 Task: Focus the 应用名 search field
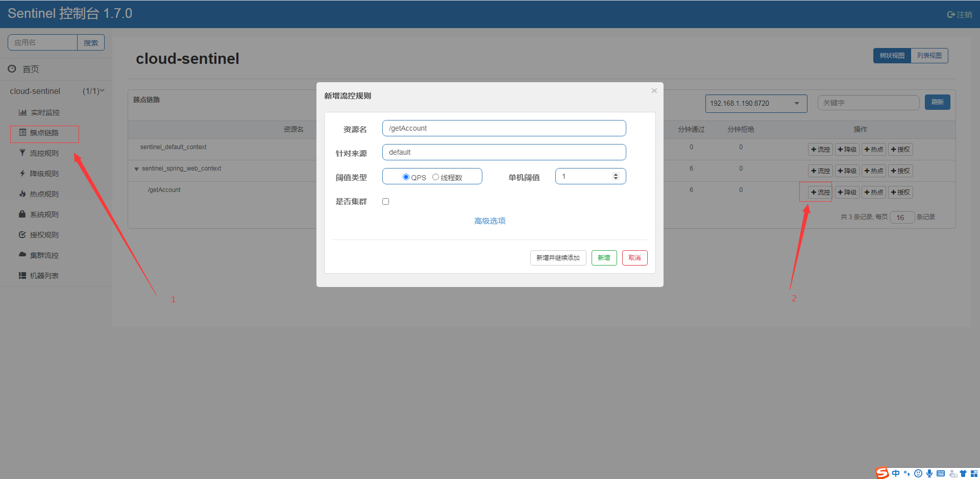coord(42,43)
